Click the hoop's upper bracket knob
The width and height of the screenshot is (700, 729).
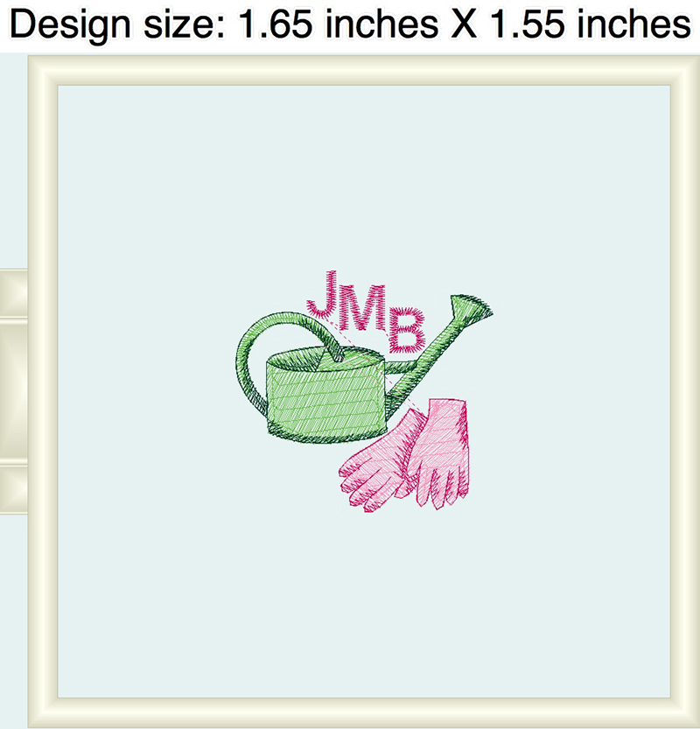[x=14, y=293]
